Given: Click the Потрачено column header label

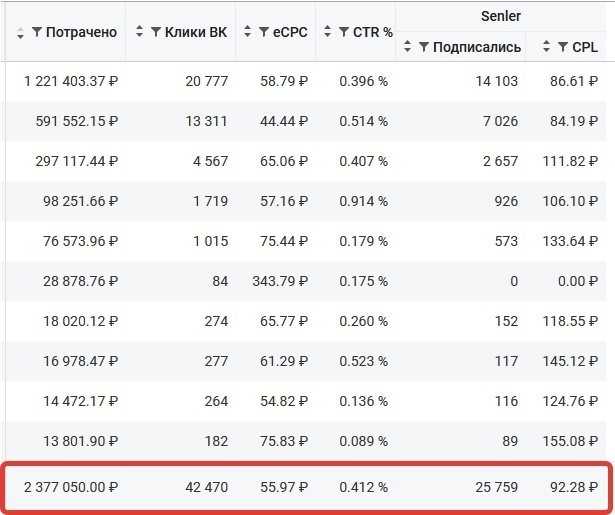Looking at the screenshot, I should 81,32.
